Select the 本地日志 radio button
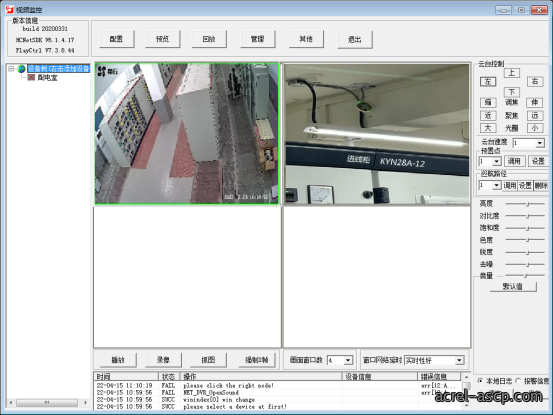This screenshot has width=553, height=415. 480,381
